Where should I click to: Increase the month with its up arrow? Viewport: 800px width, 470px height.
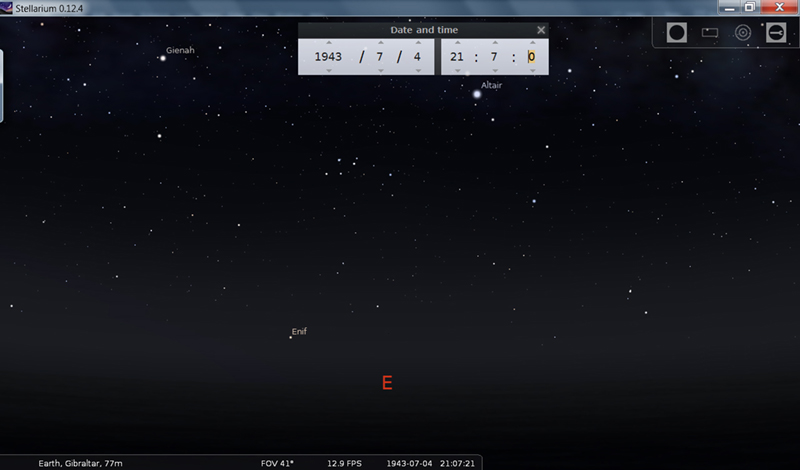pyautogui.click(x=381, y=43)
